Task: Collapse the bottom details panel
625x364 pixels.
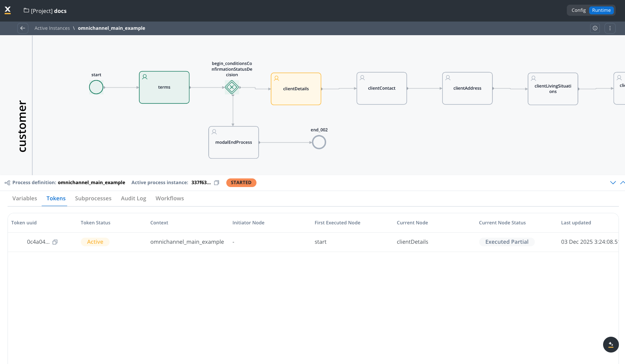Action: [x=613, y=183]
